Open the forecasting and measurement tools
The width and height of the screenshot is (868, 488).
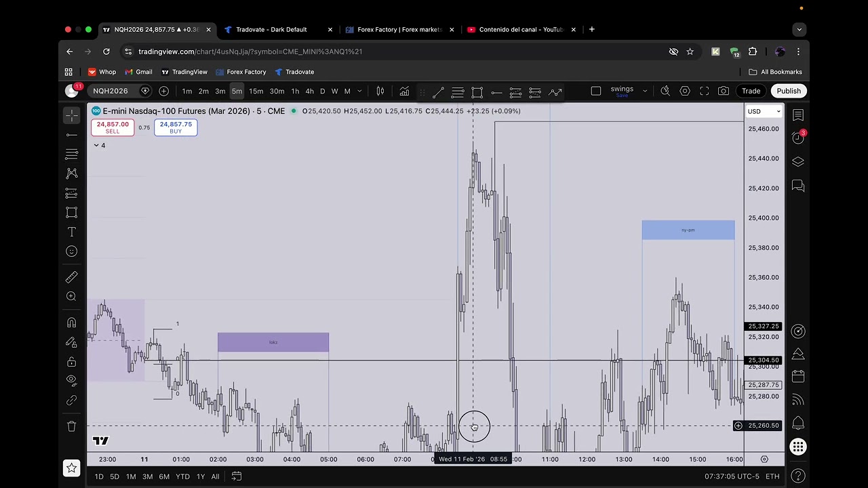click(x=71, y=193)
